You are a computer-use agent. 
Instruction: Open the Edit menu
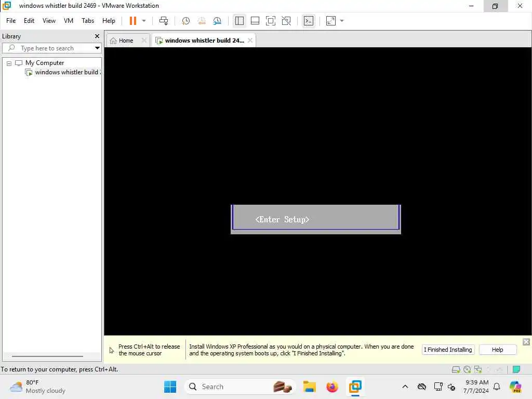point(29,21)
